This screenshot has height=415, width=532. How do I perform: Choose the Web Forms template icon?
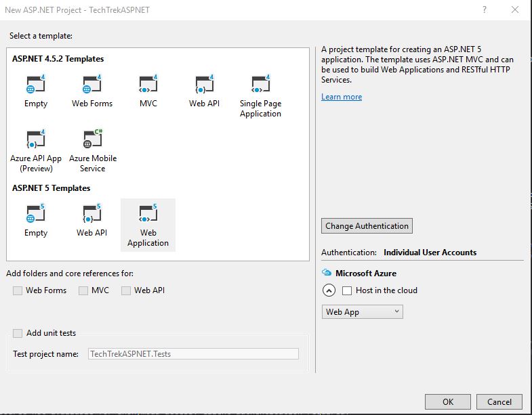tap(92, 84)
